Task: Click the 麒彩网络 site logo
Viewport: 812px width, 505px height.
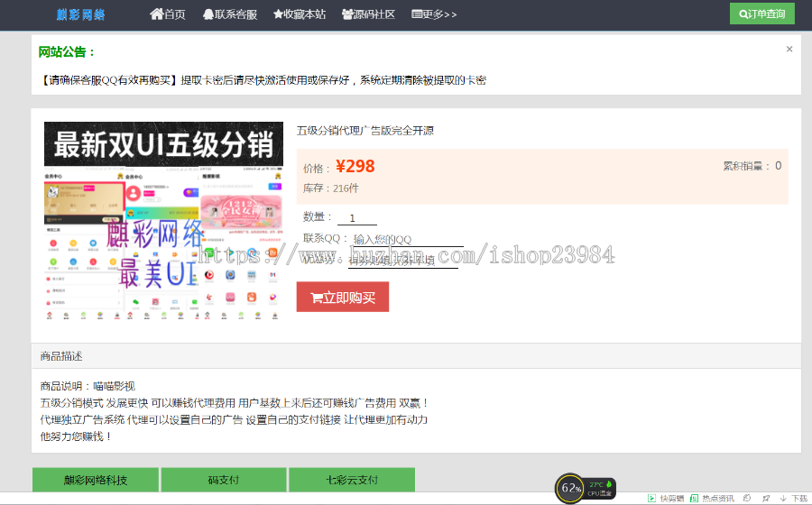Action: (x=81, y=14)
